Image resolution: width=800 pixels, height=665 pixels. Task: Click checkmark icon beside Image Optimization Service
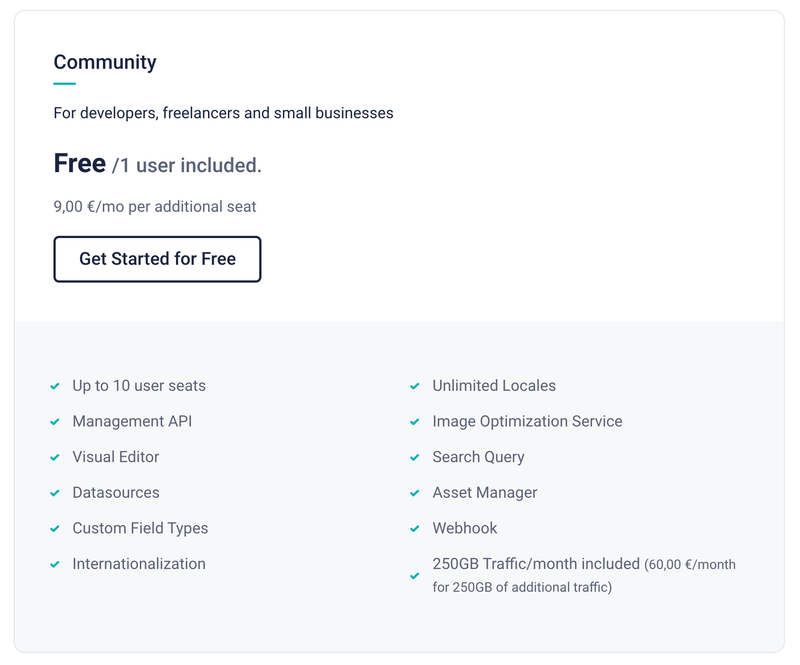pos(415,422)
